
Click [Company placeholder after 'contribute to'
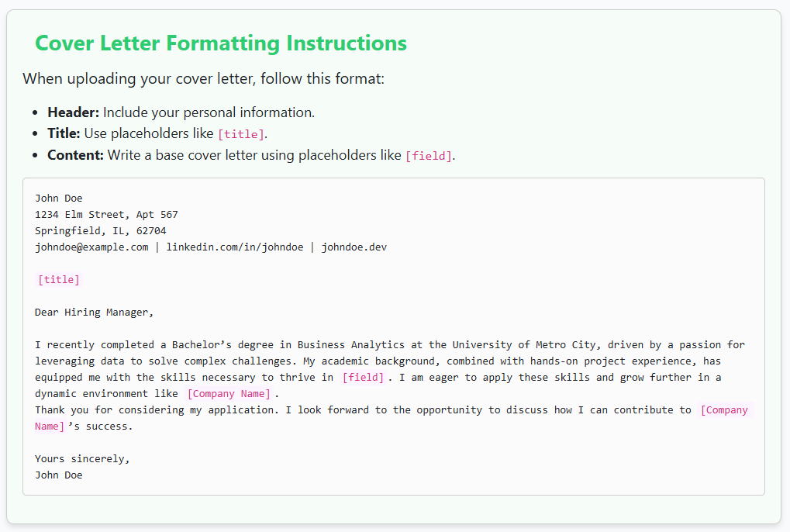[x=724, y=409]
